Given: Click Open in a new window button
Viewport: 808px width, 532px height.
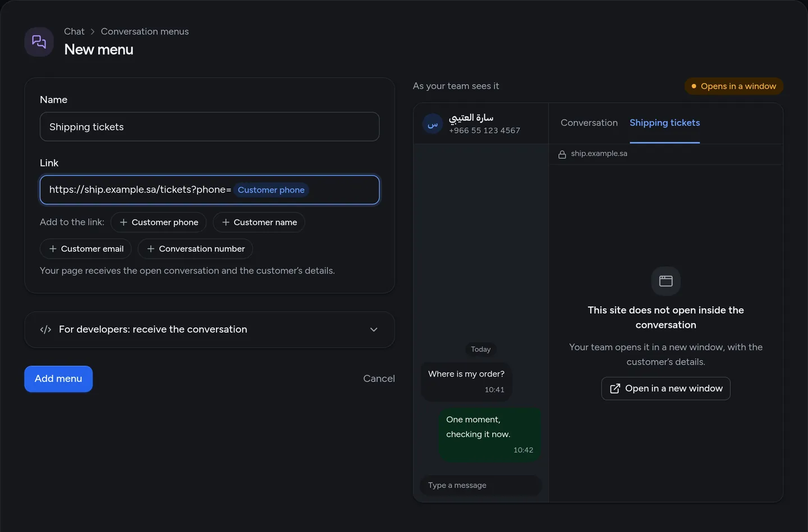Looking at the screenshot, I should [x=666, y=388].
